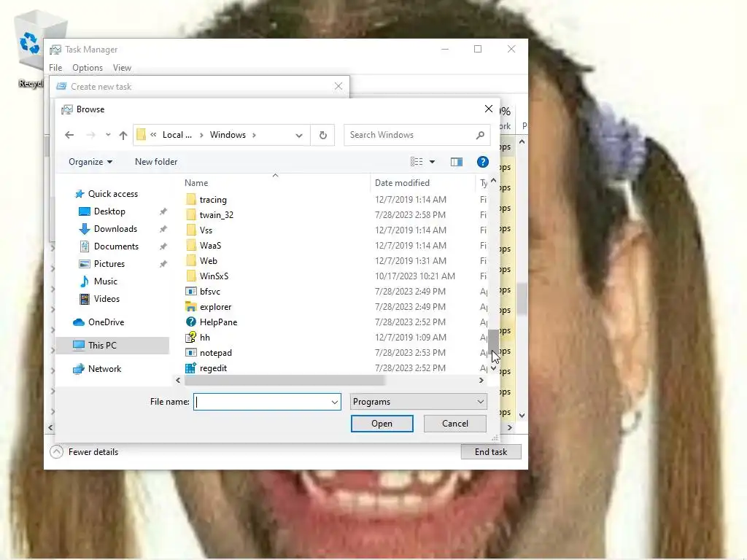The image size is (747, 560).
Task: Click into the File name field
Action: point(262,402)
